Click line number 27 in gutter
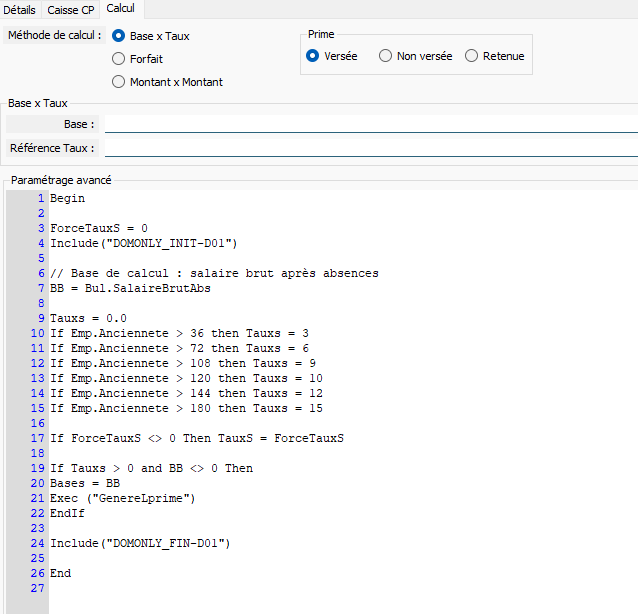 click(x=37, y=588)
